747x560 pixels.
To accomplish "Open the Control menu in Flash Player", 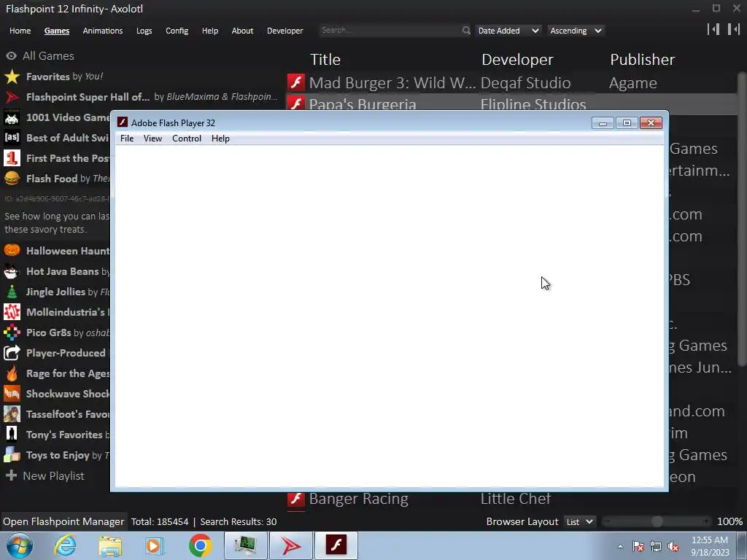I will click(187, 139).
